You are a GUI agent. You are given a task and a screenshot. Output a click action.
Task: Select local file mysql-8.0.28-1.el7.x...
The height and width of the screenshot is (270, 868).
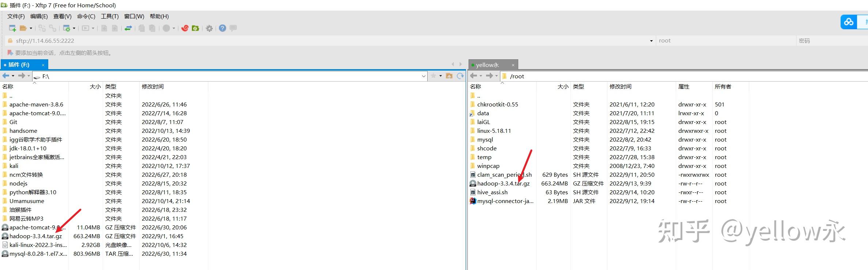point(38,254)
